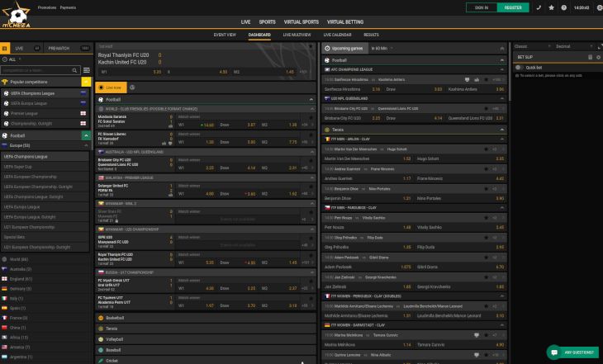Open favorites star icon in top bar
The width and height of the screenshot is (603, 364).
pos(551,7)
